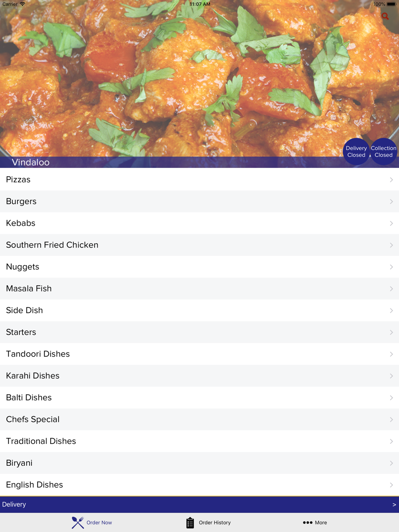Open the Nuggets category
Image resolution: width=399 pixels, height=532 pixels.
click(199, 267)
